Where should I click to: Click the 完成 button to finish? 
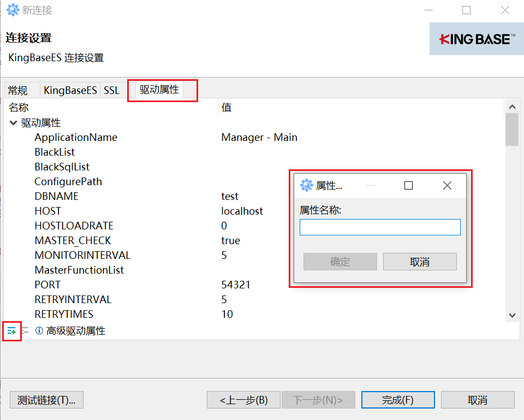398,399
